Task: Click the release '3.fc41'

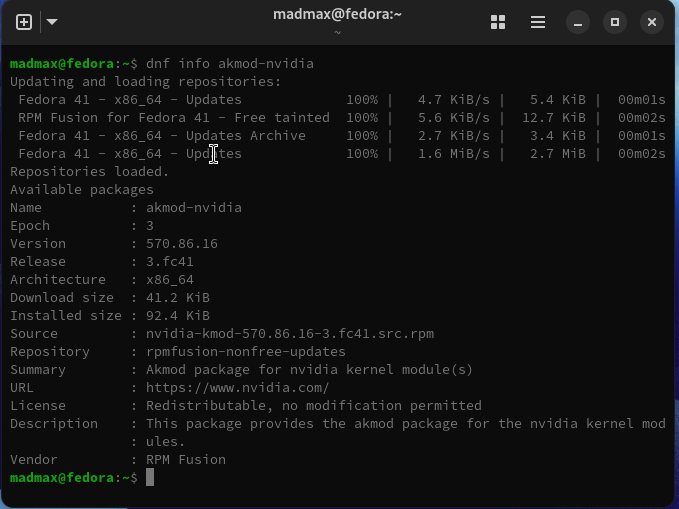Action: click(x=170, y=261)
